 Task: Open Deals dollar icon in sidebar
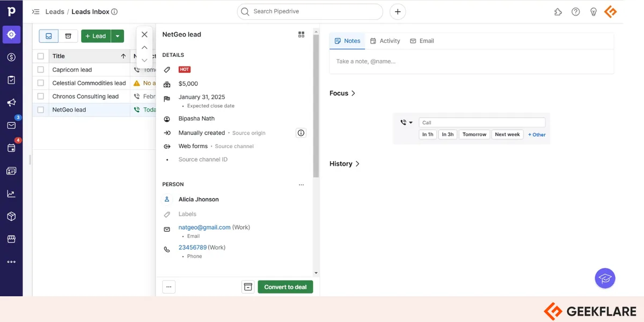pyautogui.click(x=11, y=57)
